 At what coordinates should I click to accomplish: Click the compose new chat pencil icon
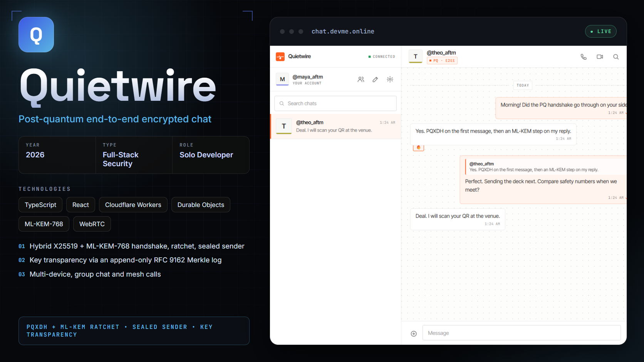(x=375, y=79)
